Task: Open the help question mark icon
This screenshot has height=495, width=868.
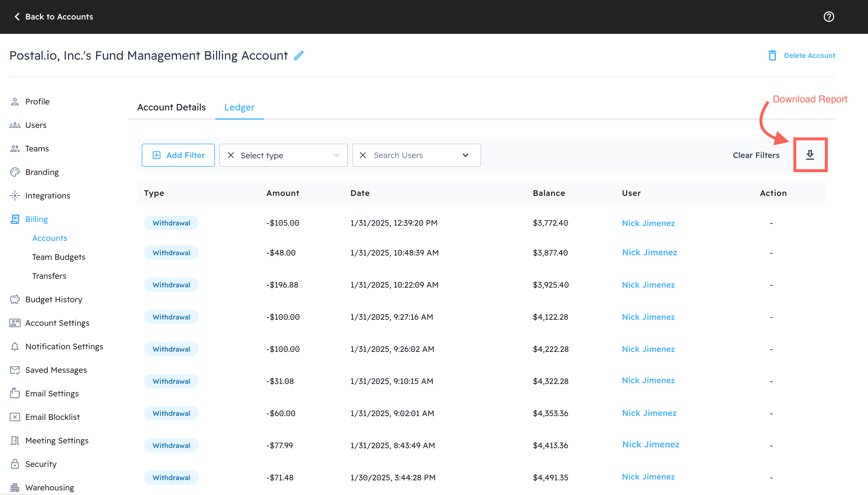Action: point(829,17)
